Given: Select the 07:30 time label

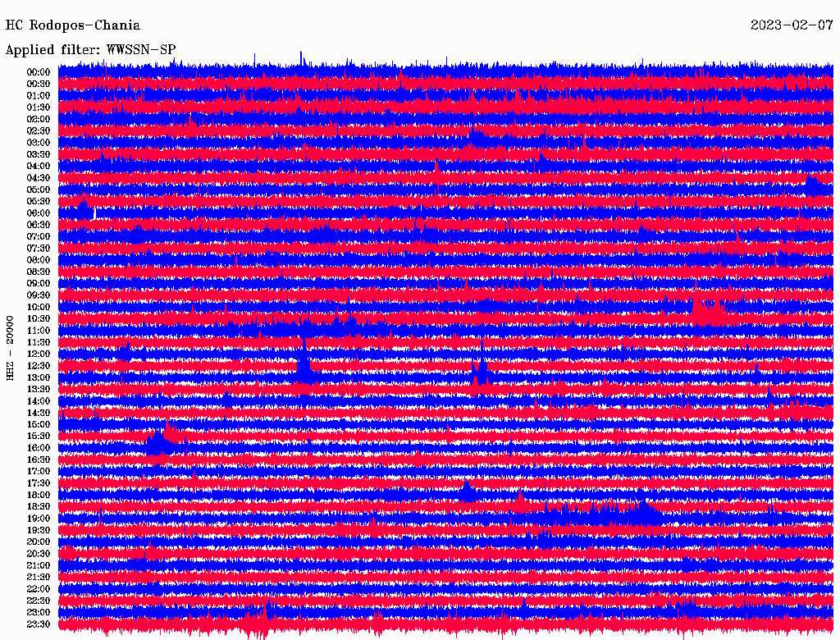Looking at the screenshot, I should [39, 249].
